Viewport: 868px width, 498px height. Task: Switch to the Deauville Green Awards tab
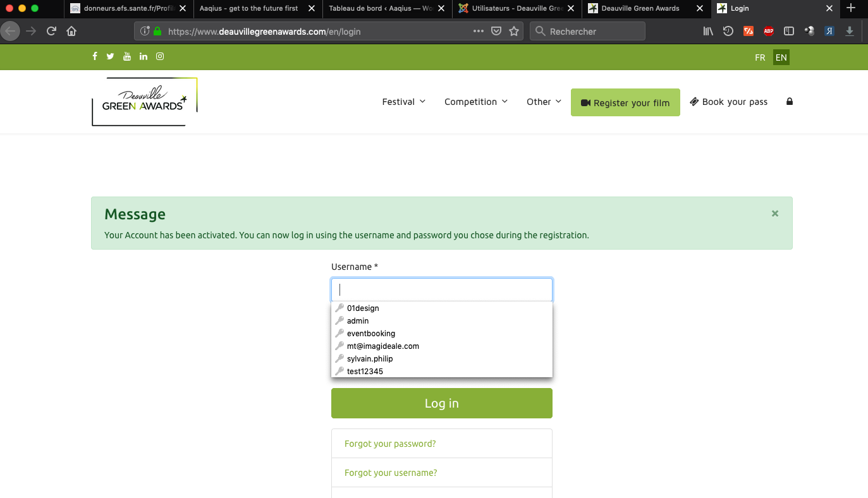click(640, 8)
